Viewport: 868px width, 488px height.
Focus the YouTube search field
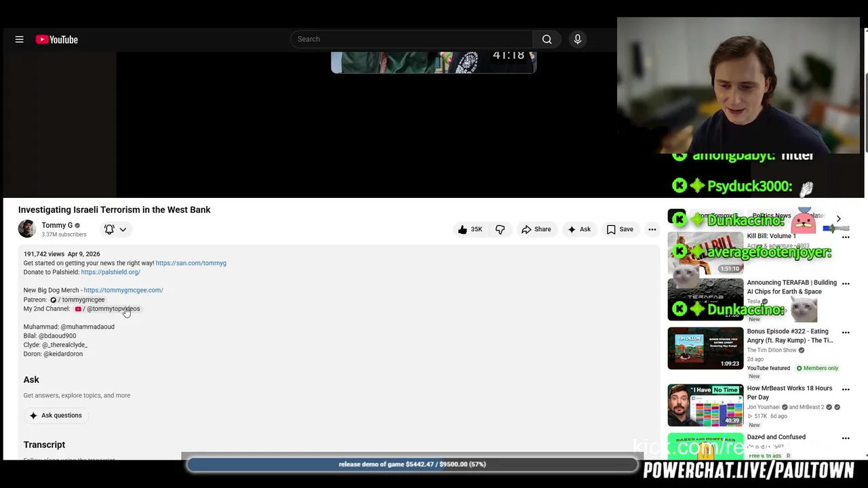pyautogui.click(x=412, y=39)
